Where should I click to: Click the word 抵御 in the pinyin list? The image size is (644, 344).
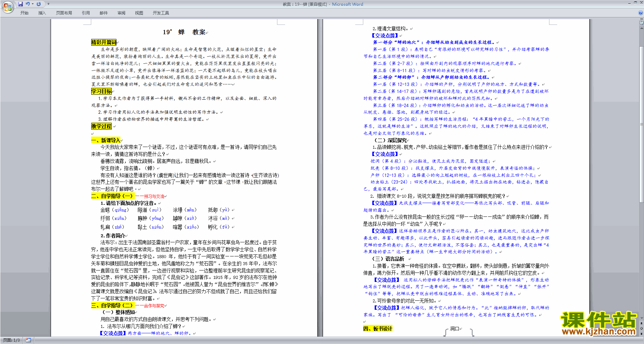pos(213,210)
